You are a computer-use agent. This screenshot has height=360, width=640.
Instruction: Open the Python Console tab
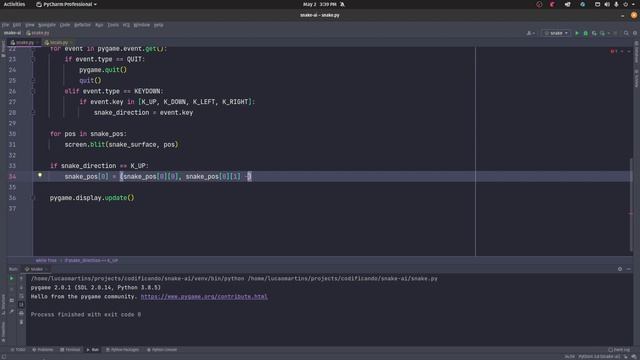(x=162, y=350)
